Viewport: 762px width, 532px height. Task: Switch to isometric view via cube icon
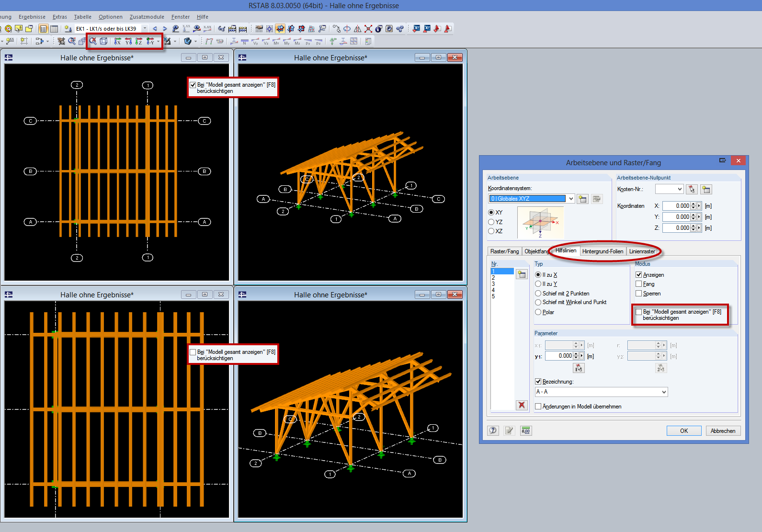(x=103, y=41)
